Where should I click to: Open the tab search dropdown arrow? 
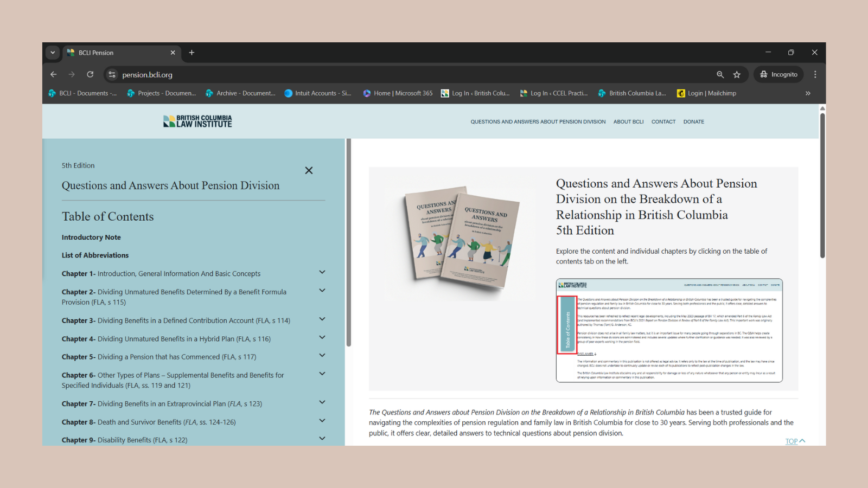[53, 53]
